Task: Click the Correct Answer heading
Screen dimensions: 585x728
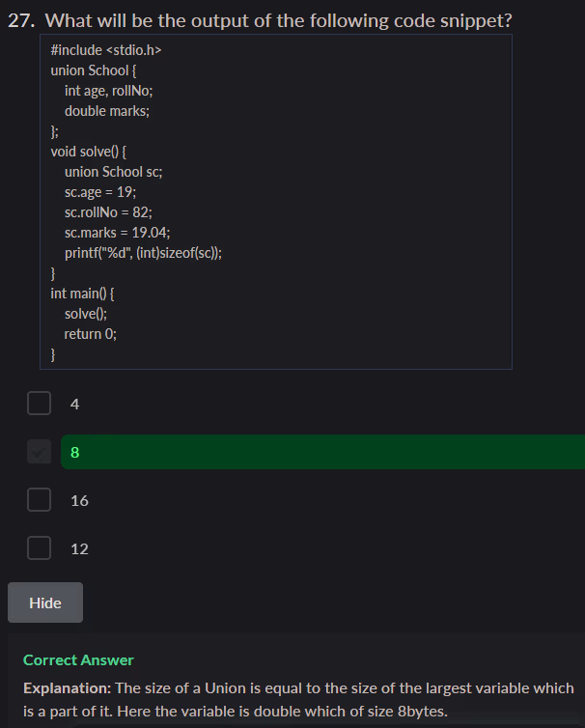Action: pos(78,660)
